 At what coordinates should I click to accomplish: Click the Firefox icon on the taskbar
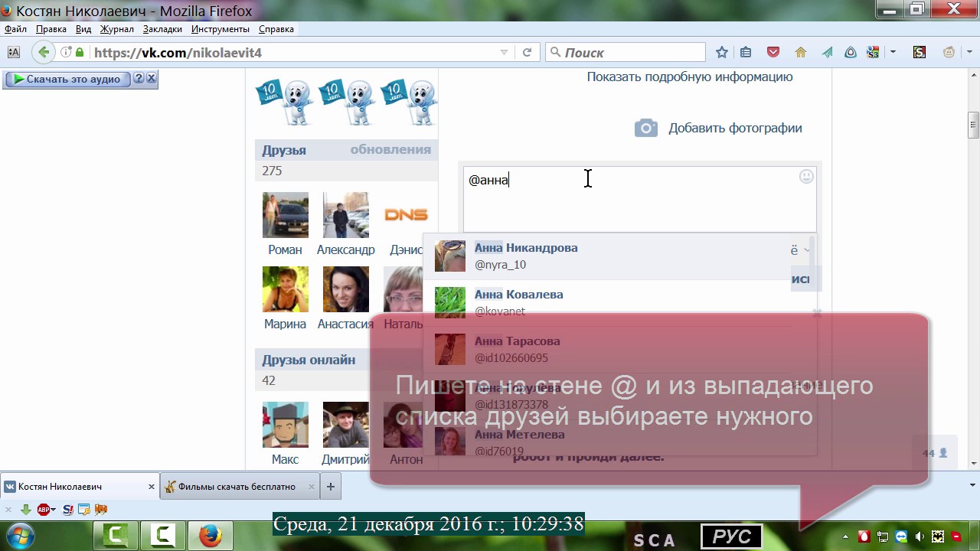tap(211, 535)
